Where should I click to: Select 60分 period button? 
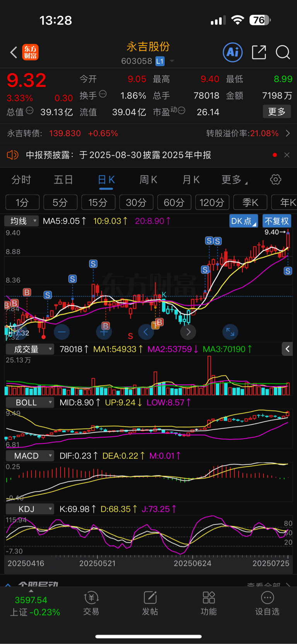tap(174, 202)
